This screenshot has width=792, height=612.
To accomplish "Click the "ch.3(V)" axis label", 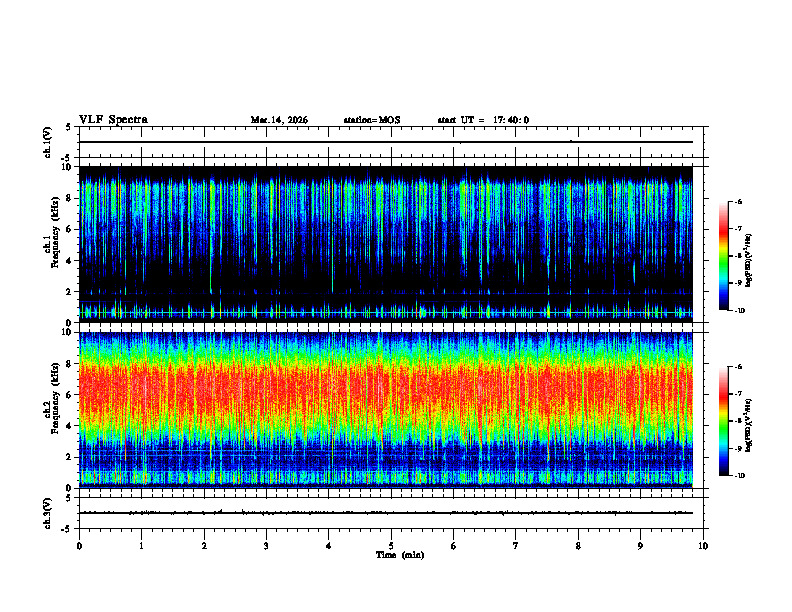I will click(48, 513).
